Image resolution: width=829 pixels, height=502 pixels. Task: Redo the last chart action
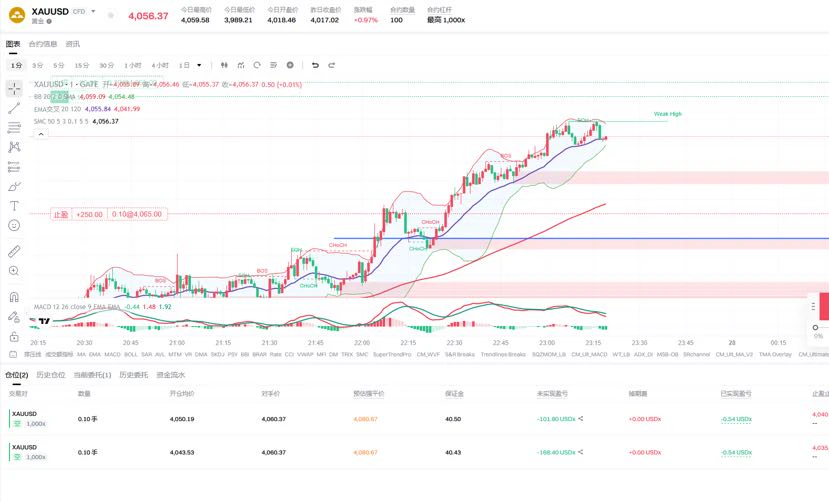331,65
